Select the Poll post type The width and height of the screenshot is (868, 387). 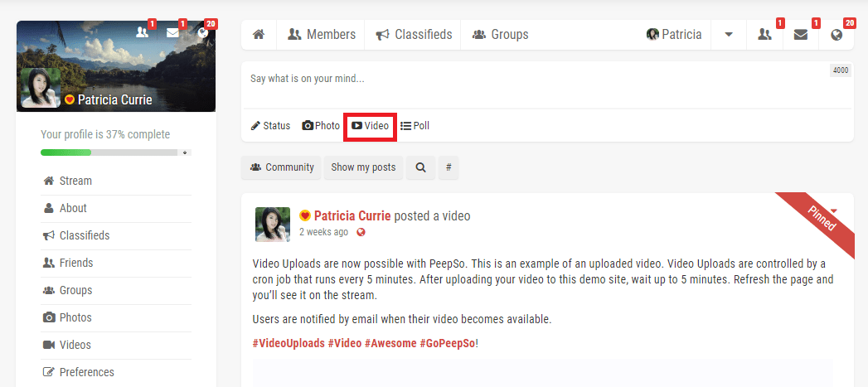(415, 126)
